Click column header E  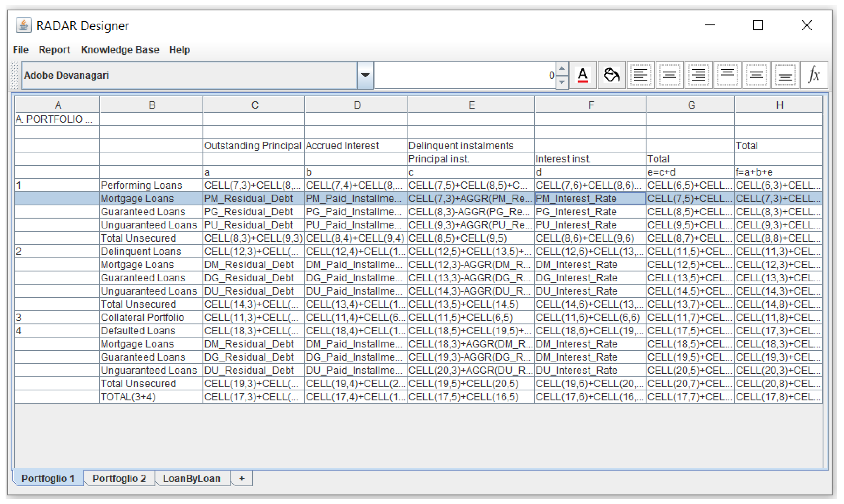click(471, 105)
